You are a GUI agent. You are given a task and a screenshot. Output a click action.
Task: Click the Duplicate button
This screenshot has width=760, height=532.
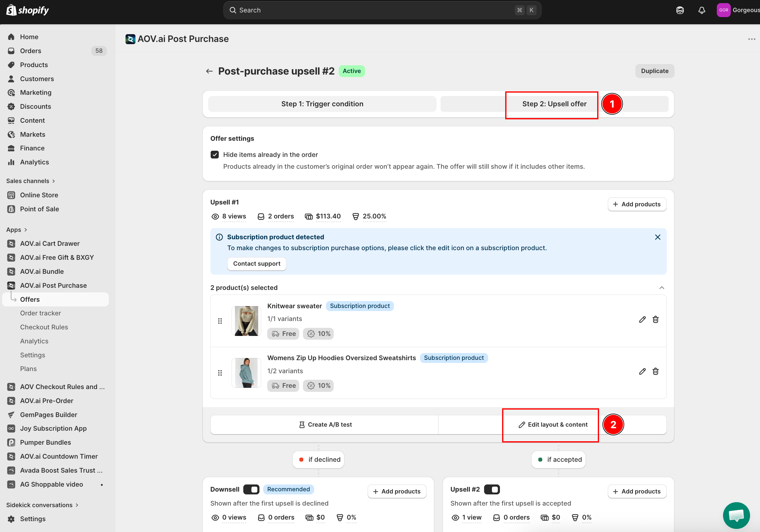click(654, 71)
